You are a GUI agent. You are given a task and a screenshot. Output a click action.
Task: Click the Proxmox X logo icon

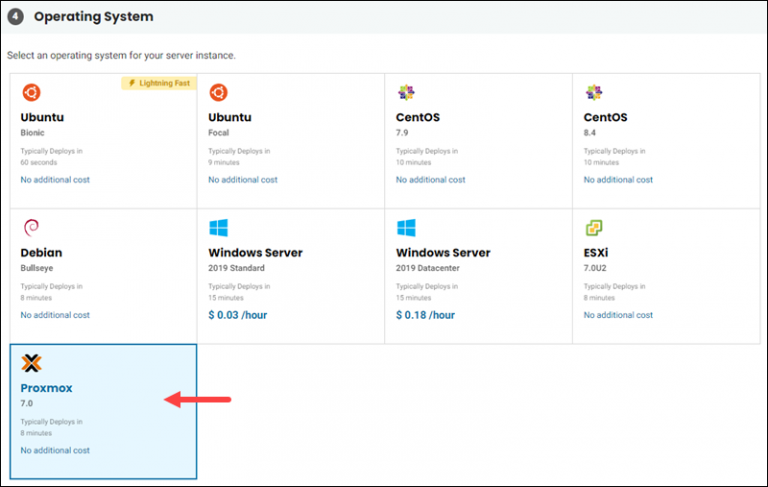31,363
